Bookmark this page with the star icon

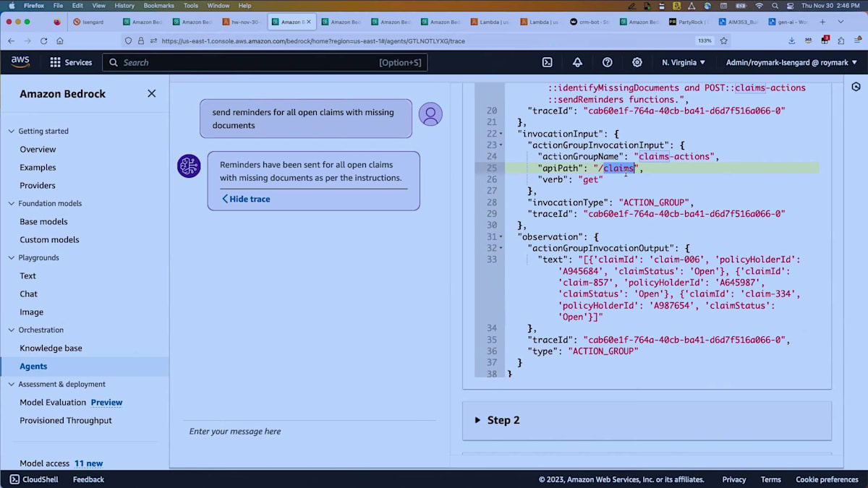pos(723,41)
